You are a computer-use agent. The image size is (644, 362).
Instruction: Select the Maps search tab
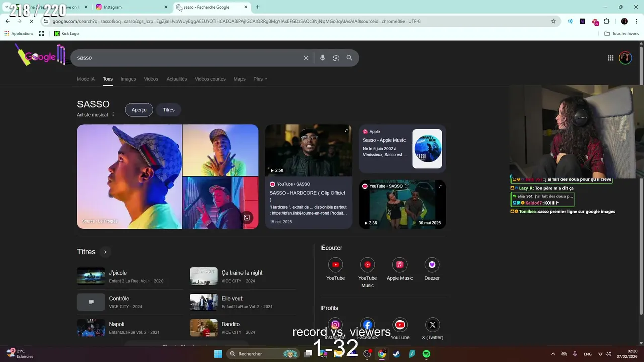(239, 79)
